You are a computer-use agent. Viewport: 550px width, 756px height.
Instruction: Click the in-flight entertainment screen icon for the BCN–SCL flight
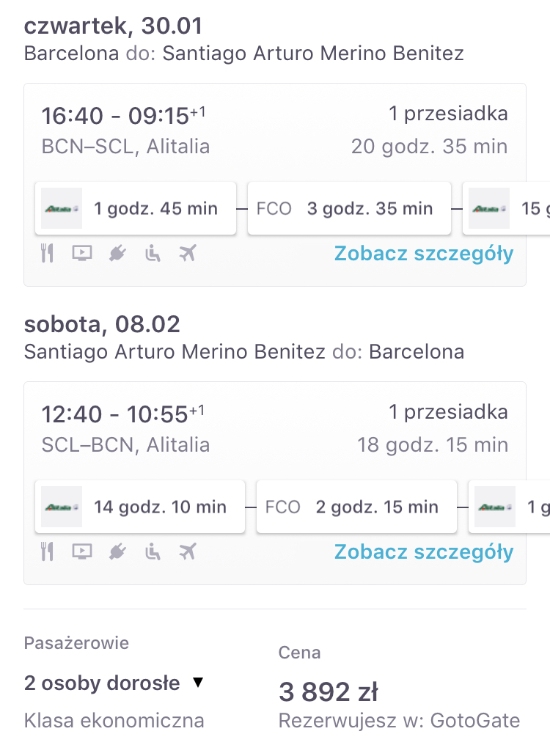[x=82, y=253]
